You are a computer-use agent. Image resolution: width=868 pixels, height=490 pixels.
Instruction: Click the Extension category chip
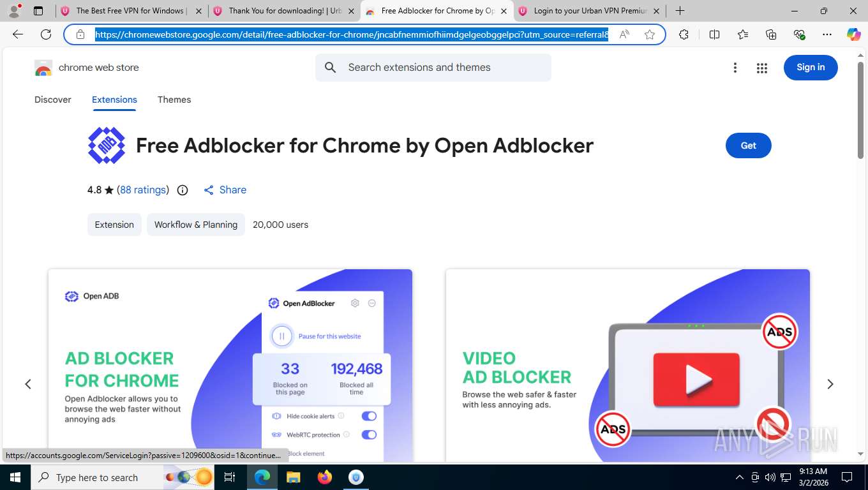click(114, 225)
